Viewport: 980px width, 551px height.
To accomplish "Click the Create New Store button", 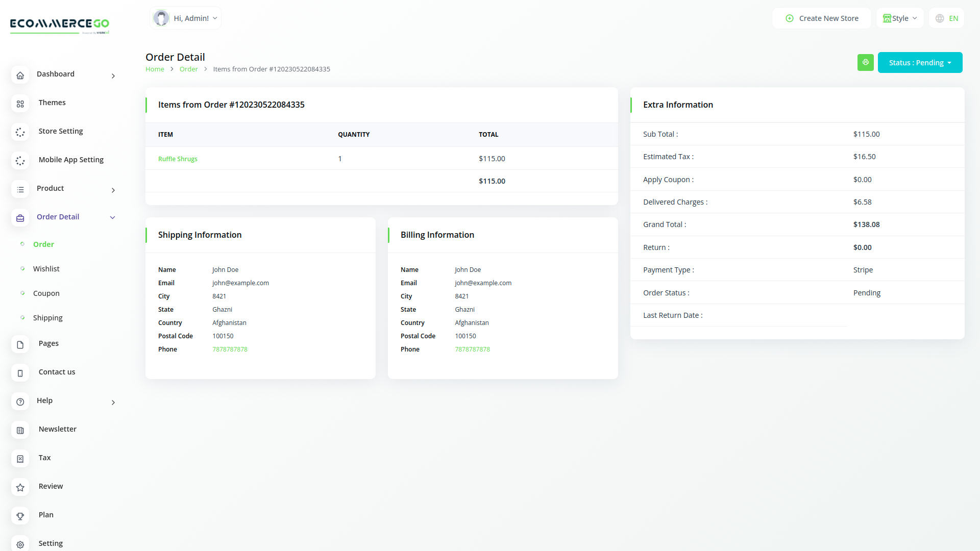I will (822, 18).
